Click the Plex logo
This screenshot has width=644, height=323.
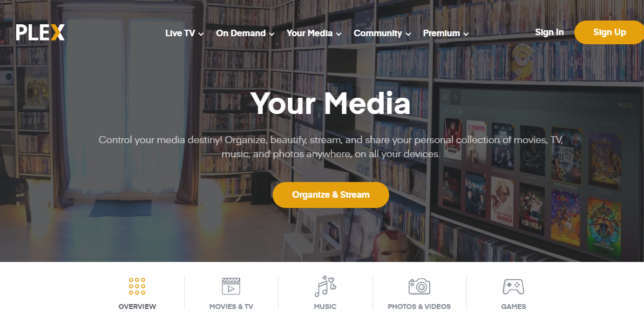coord(40,32)
